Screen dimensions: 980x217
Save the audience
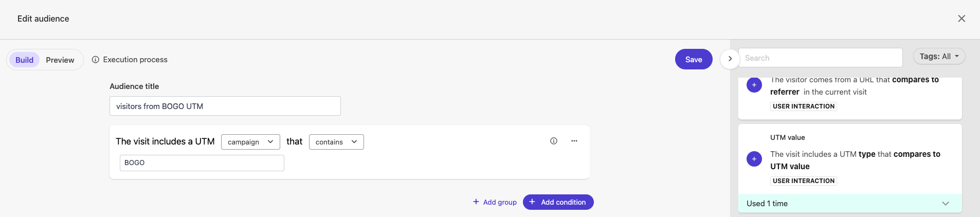[694, 59]
